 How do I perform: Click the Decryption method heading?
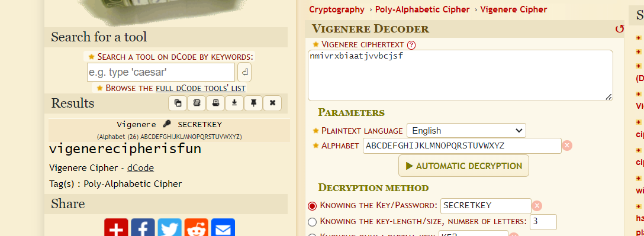373,187
